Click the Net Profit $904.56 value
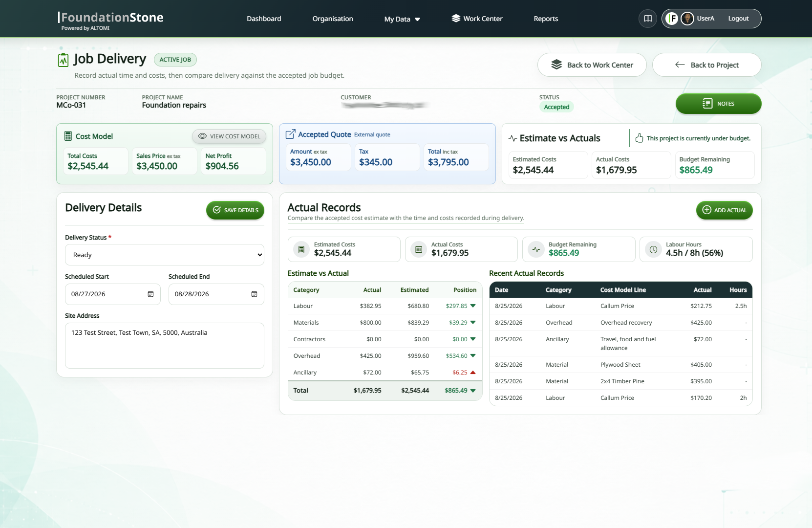 point(222,166)
